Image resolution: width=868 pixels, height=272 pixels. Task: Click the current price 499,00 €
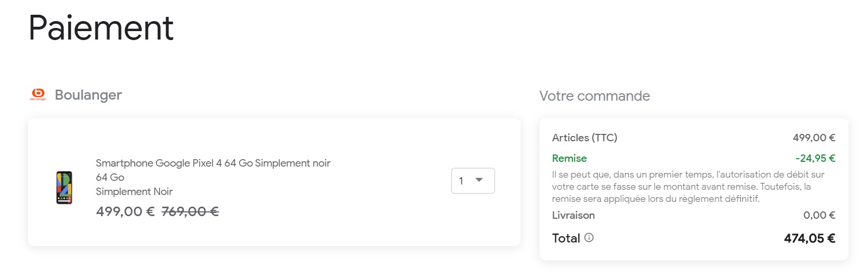[x=125, y=211]
